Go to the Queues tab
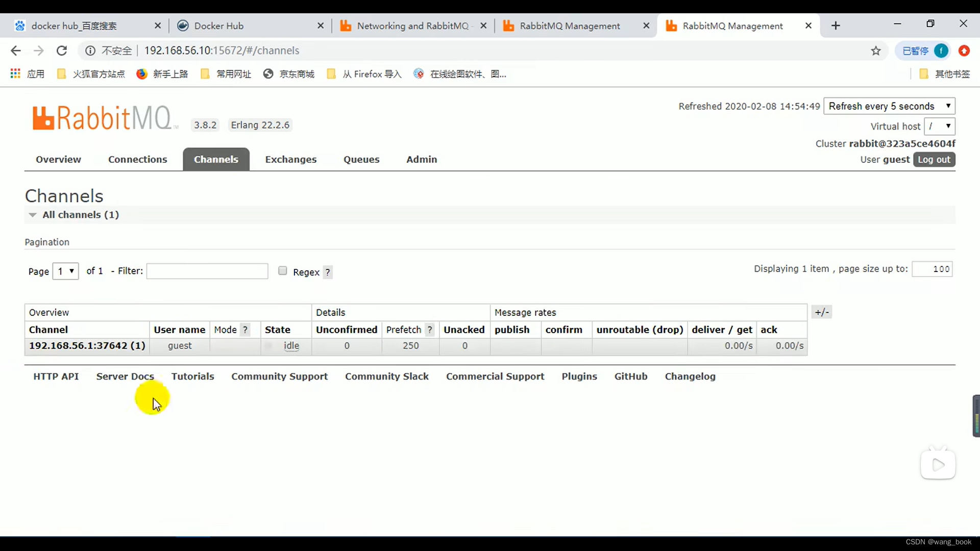The width and height of the screenshot is (980, 551). 361,159
